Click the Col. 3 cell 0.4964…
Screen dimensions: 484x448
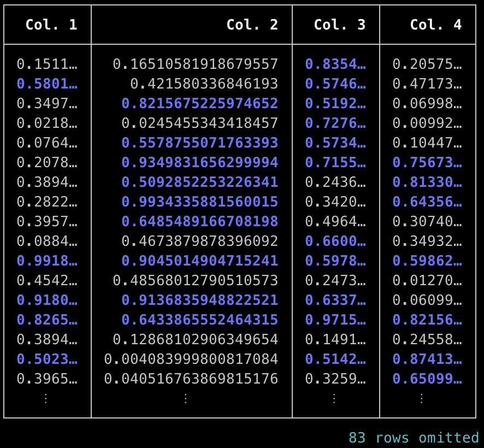click(335, 221)
